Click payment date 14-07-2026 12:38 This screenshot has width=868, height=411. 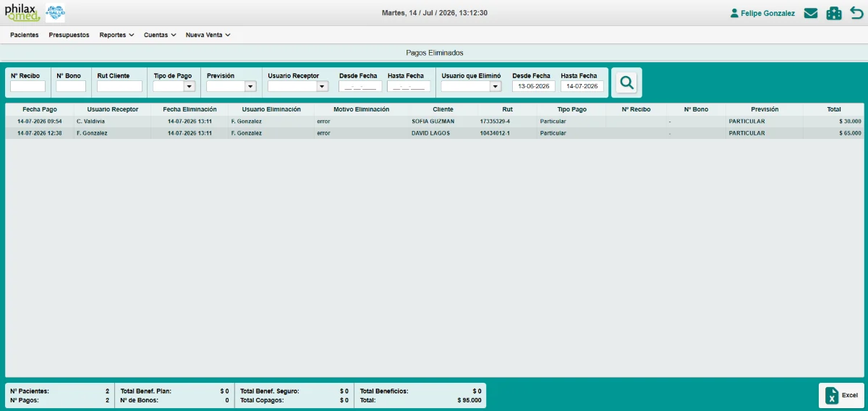(x=40, y=133)
